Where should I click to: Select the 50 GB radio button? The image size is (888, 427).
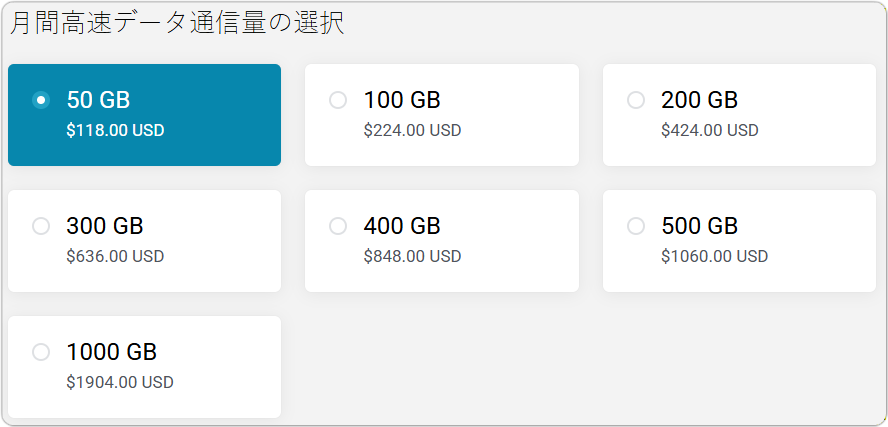tap(41, 100)
